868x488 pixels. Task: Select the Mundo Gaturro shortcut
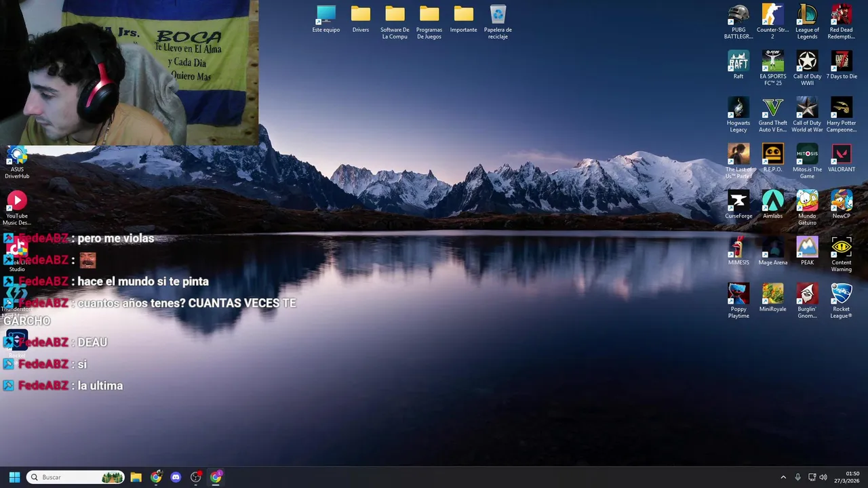pyautogui.click(x=807, y=208)
